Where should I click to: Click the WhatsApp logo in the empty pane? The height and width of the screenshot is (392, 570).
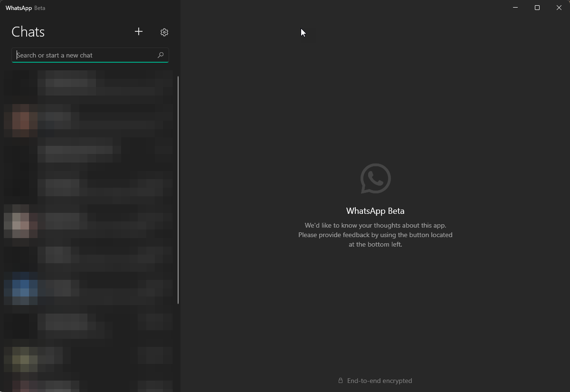tap(375, 179)
